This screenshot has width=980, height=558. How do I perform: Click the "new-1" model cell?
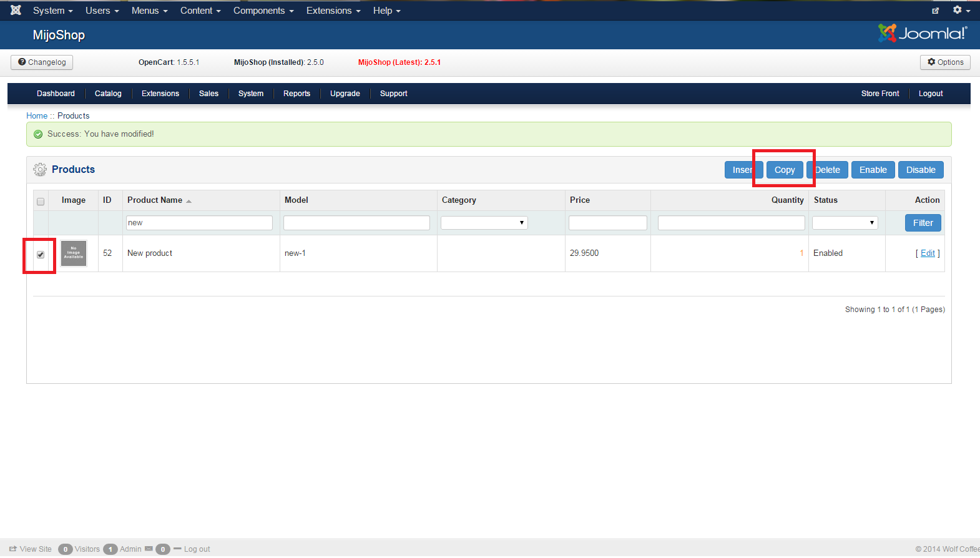click(x=295, y=253)
